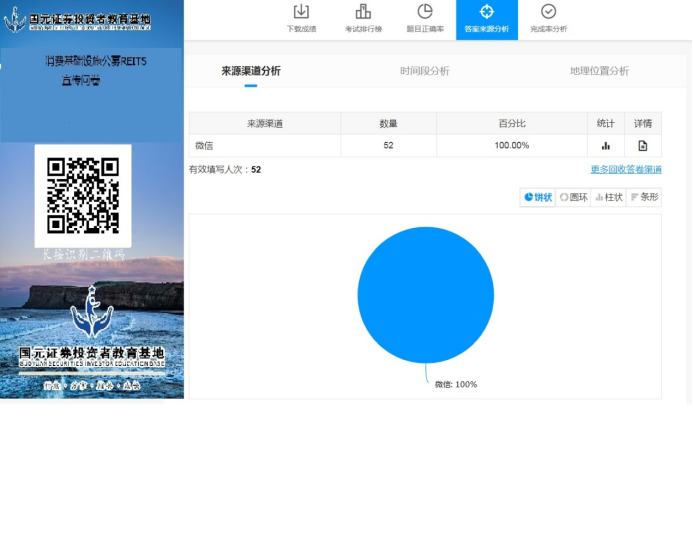
Task: Switch chart to 柱状 column view
Action: (609, 197)
